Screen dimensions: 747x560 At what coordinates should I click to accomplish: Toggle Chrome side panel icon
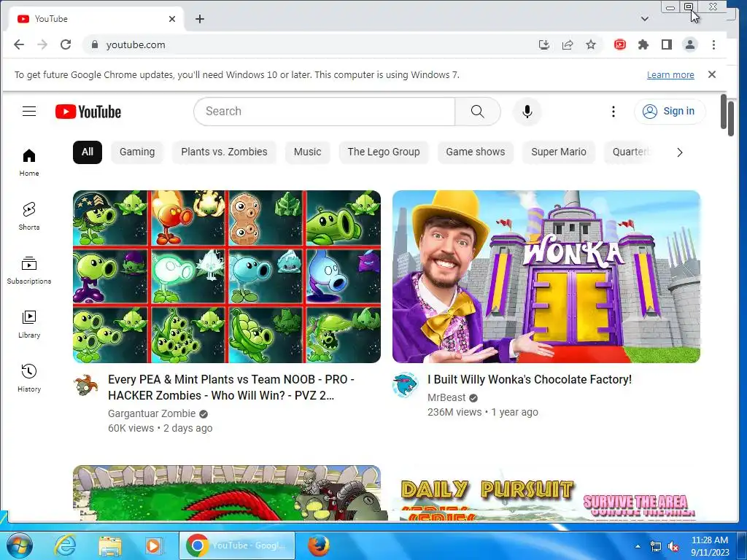click(x=667, y=44)
